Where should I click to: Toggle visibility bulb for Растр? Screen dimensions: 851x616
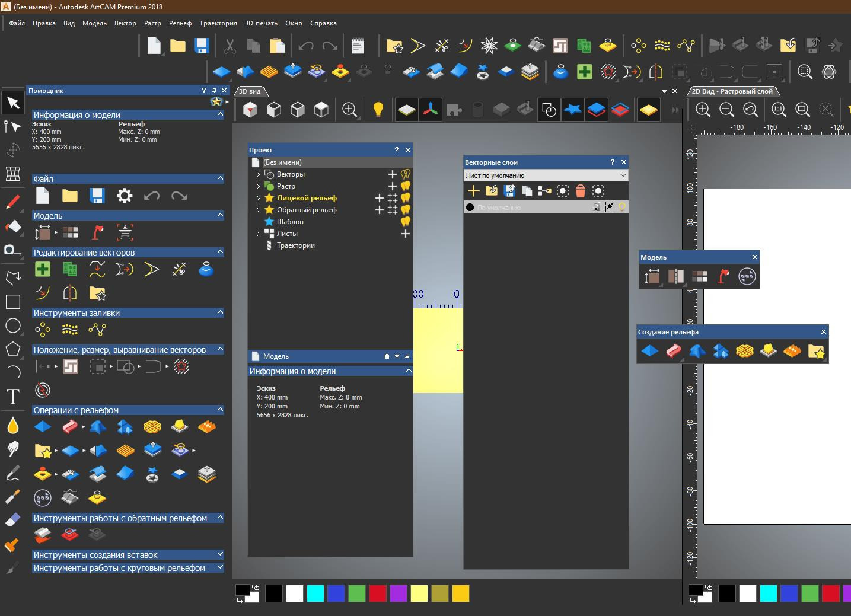point(406,186)
